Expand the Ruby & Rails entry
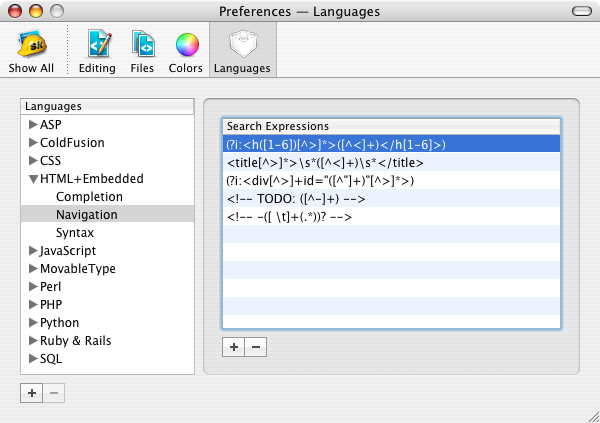 [x=33, y=341]
